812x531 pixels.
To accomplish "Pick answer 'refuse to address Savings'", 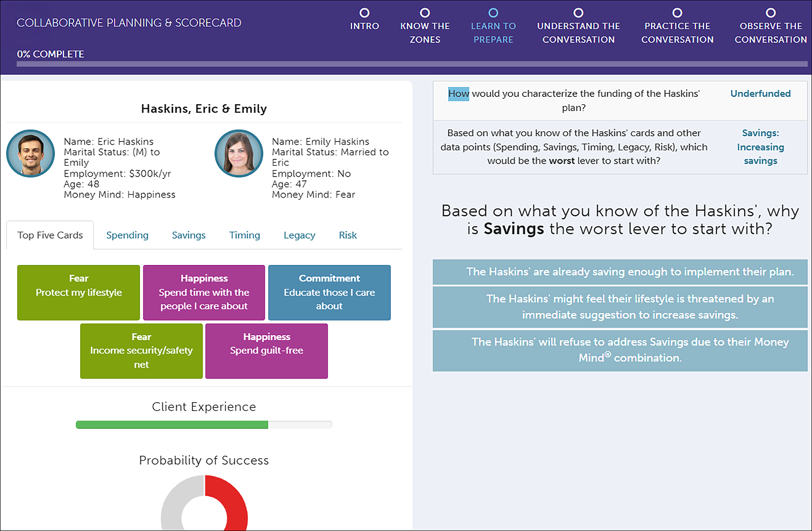I will pyautogui.click(x=620, y=350).
